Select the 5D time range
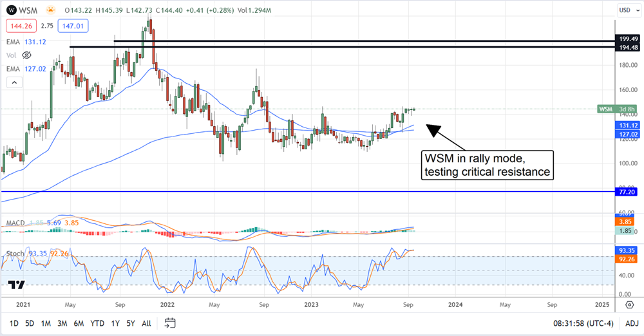This screenshot has width=644, height=336. 30,324
